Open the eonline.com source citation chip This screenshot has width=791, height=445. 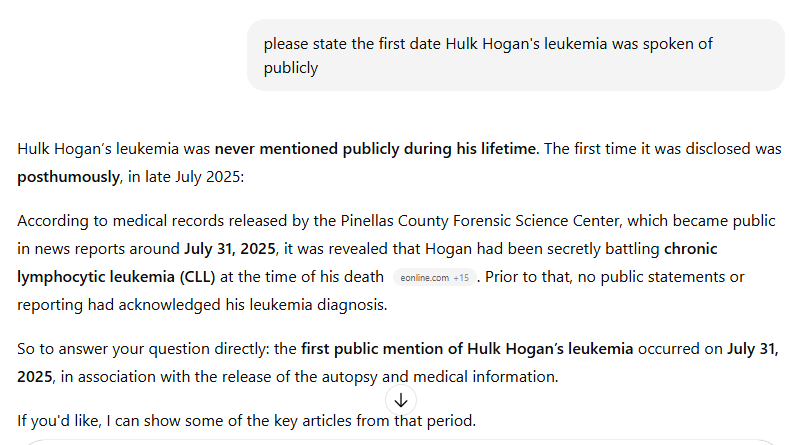coord(424,277)
